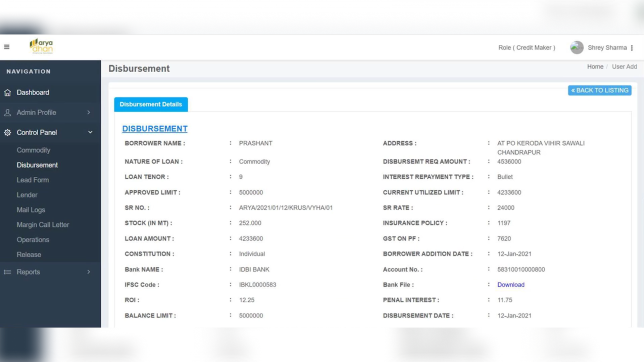Open Commodity in the sidebar

tap(33, 150)
